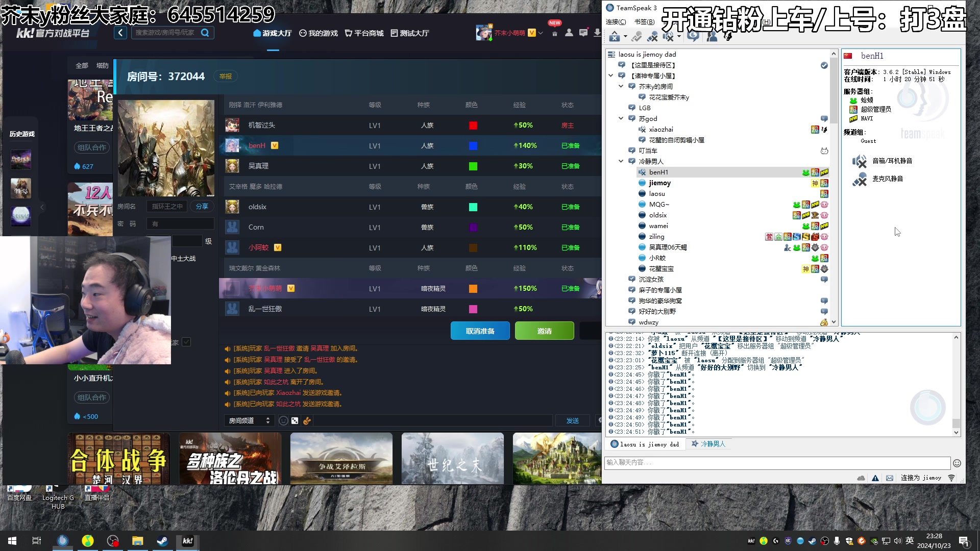Open File Explorer from the taskbar
Viewport: 980px width, 551px height.
tap(137, 541)
